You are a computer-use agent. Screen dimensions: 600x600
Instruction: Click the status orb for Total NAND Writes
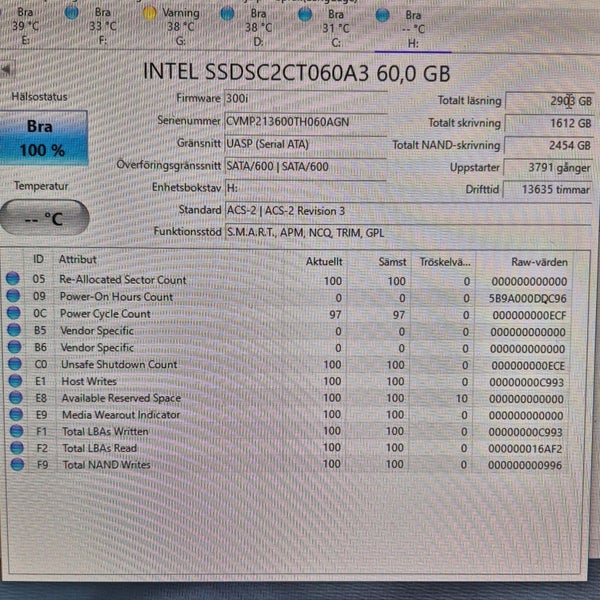point(17,464)
